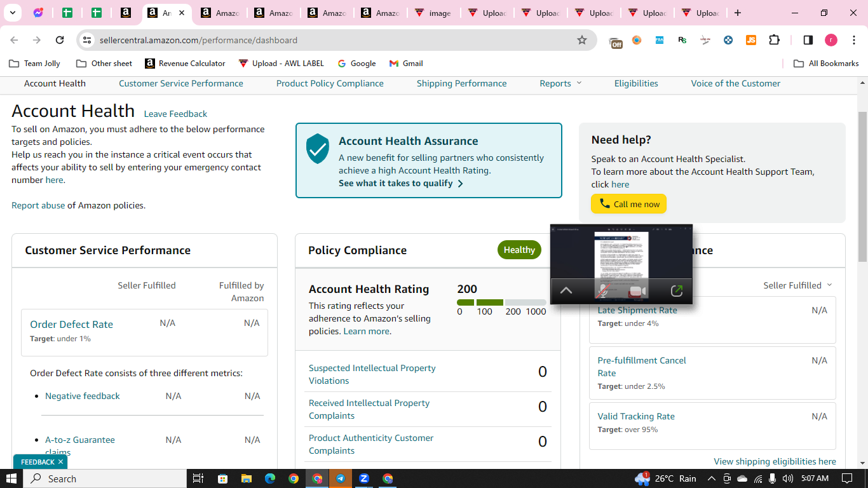The image size is (868, 488).
Task: Expand the Seller Fulfilled dropdown in shipping panel
Action: coord(797,285)
